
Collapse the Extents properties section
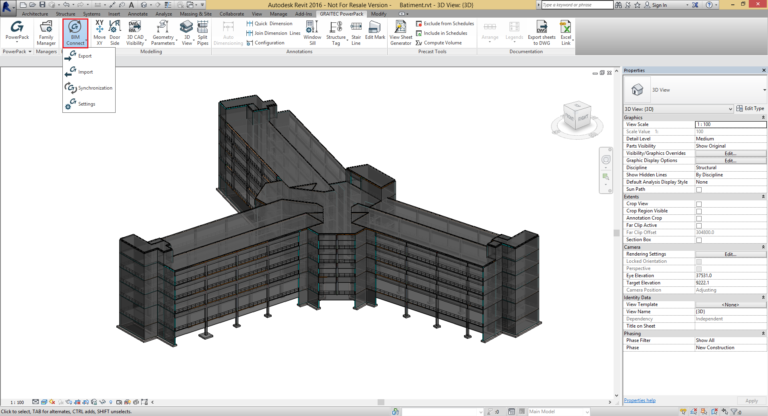coord(763,196)
